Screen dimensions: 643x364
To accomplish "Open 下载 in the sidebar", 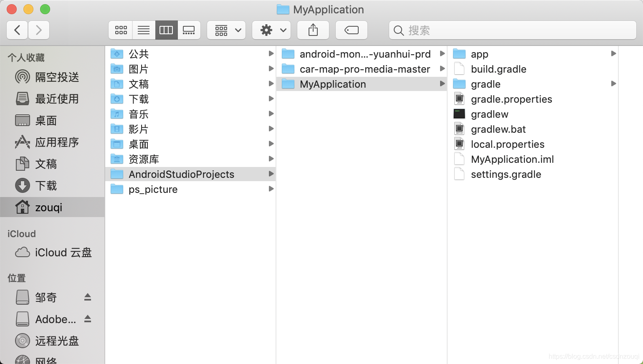I will pos(52,186).
